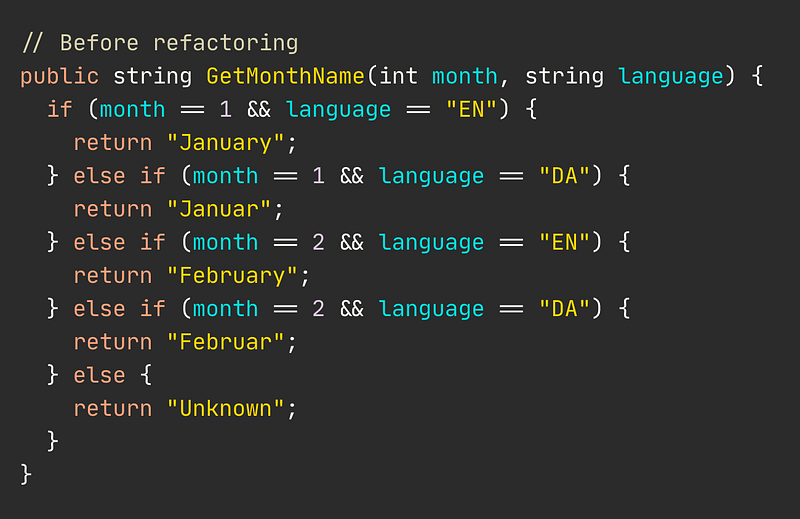Viewport: 800px width, 519px height.
Task: Click the "DA" string in the month == 1 condition
Action: 564,176
